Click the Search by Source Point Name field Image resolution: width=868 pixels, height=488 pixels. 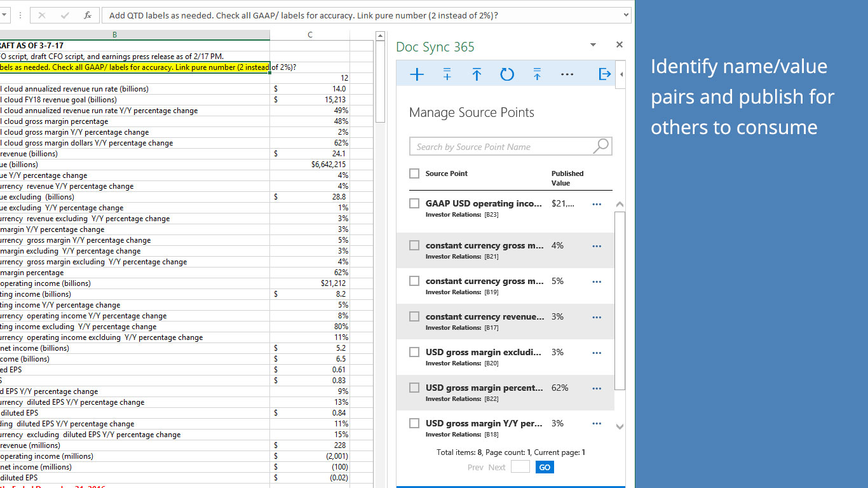pyautogui.click(x=502, y=147)
